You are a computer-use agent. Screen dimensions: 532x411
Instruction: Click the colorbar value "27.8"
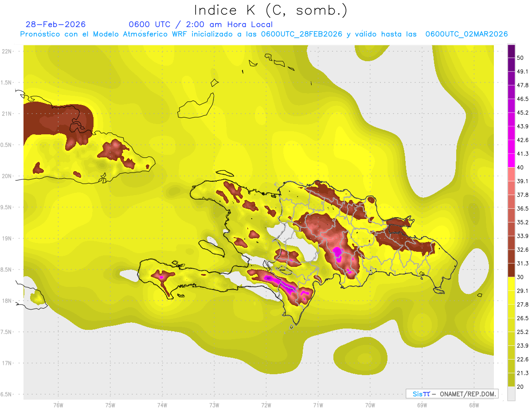tap(523, 304)
